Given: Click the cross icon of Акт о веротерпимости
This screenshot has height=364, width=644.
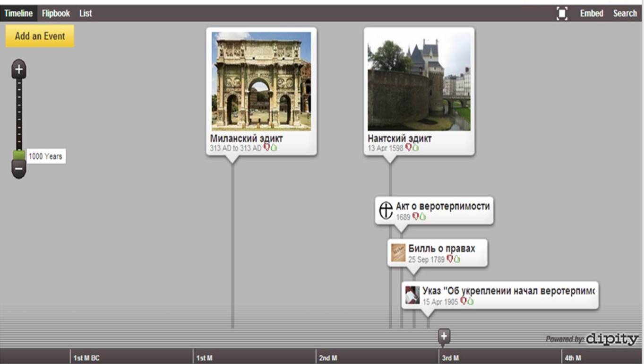Looking at the screenshot, I should coord(386,210).
